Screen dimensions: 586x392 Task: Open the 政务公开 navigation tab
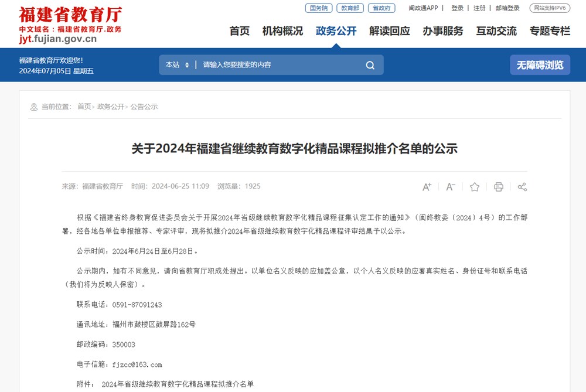(x=336, y=31)
